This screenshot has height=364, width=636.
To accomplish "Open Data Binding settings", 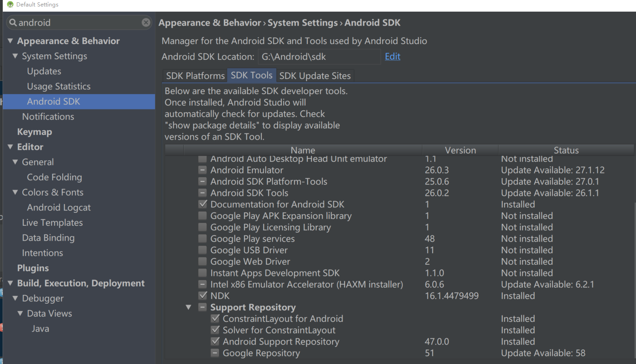I will (x=48, y=238).
